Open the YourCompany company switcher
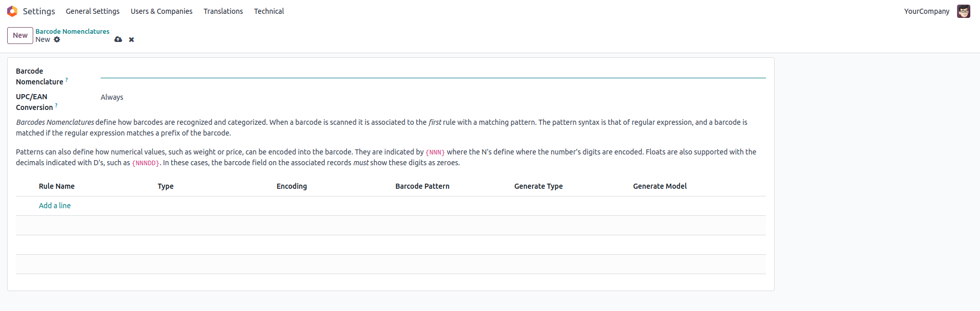The height and width of the screenshot is (311, 980). [926, 11]
